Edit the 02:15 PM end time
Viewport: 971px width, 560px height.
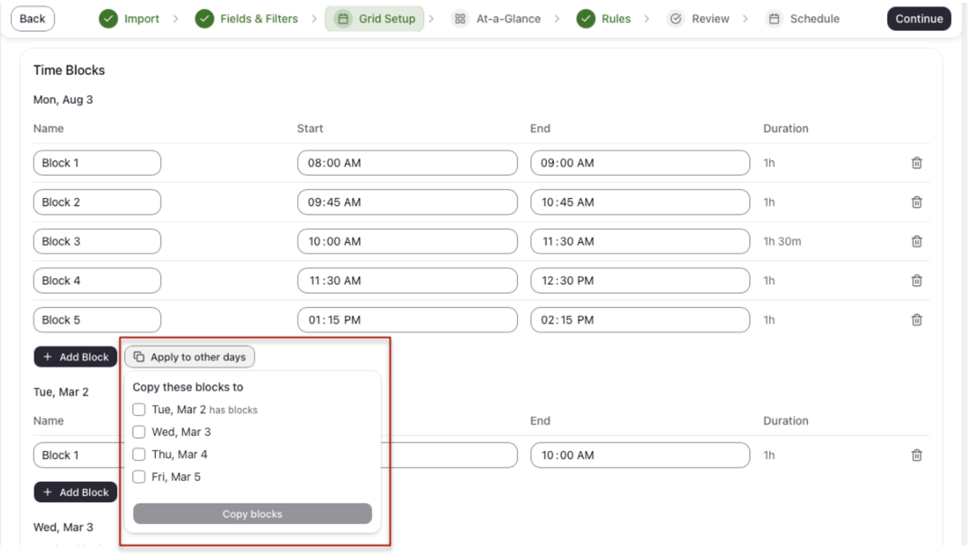(x=640, y=320)
